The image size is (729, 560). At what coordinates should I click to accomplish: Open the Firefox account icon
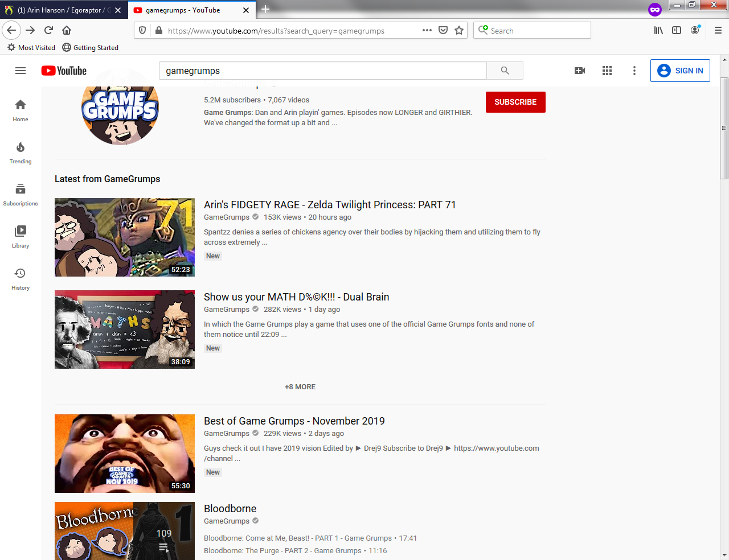pyautogui.click(x=695, y=30)
